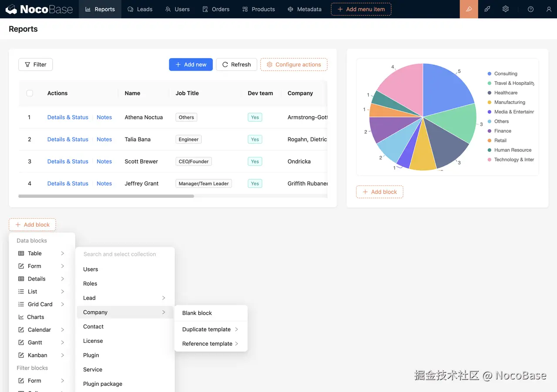The image size is (557, 392).
Task: Open the Duplicate template submenu
Action: click(207, 329)
